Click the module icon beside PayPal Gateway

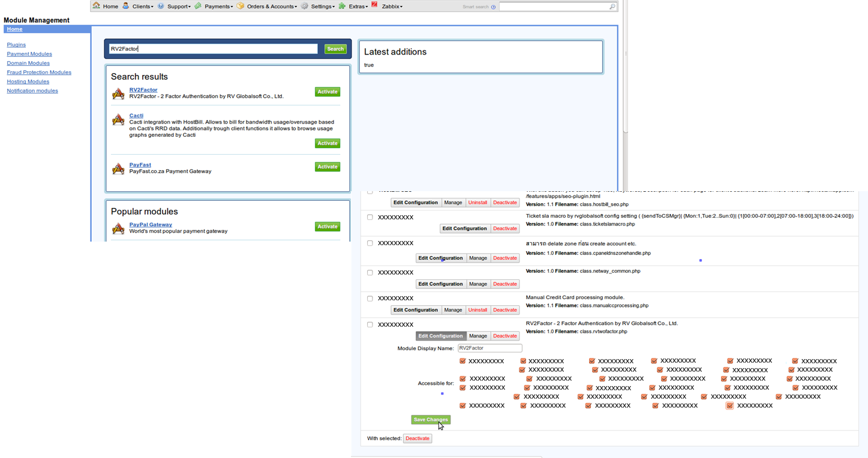[x=119, y=228]
